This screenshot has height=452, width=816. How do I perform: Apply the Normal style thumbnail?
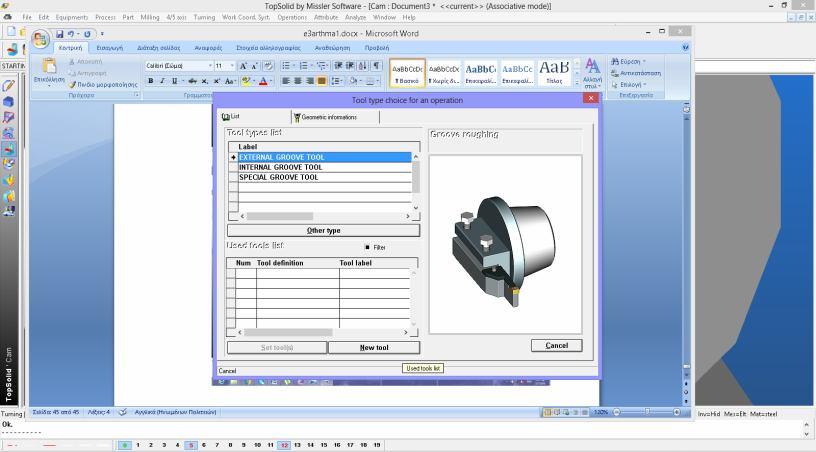coord(407,73)
